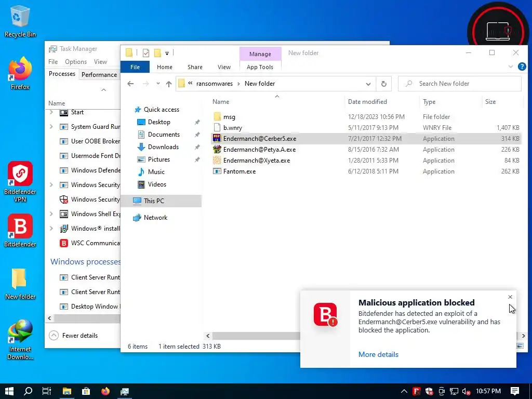Click the Explorer Back arrow

(130, 84)
